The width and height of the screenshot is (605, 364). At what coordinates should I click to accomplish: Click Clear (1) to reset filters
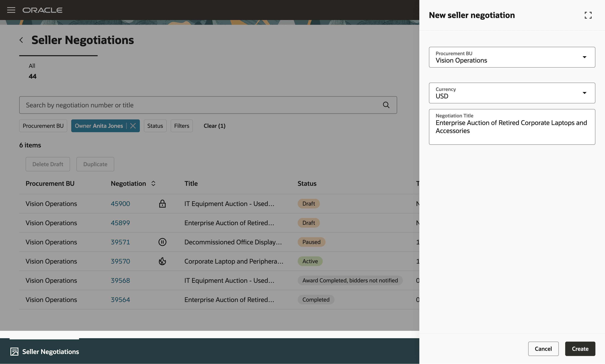(x=214, y=126)
